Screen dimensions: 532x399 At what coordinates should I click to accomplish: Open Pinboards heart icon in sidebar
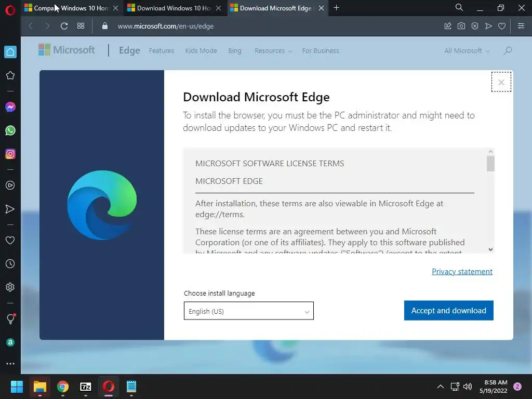(x=10, y=240)
